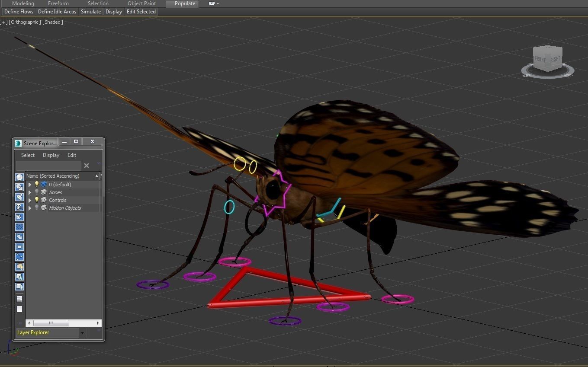Click layer icon of 0 (default) row
The image size is (588, 367).
click(x=44, y=185)
